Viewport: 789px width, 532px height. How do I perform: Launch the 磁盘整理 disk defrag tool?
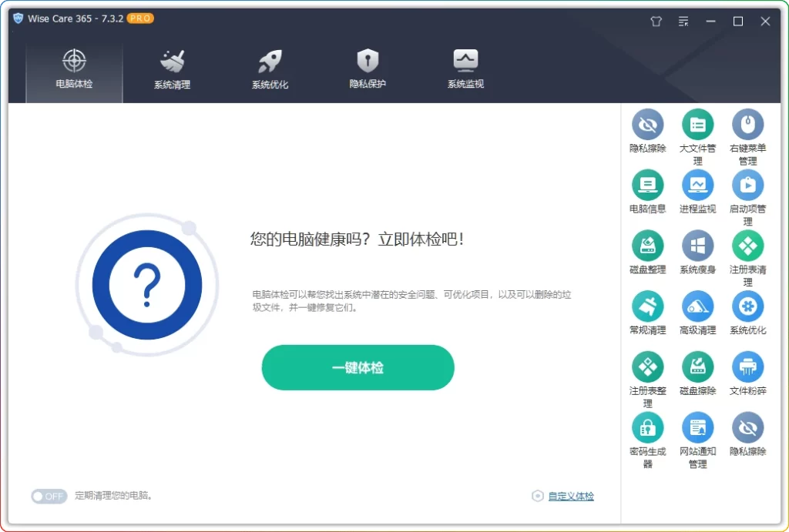pyautogui.click(x=647, y=246)
